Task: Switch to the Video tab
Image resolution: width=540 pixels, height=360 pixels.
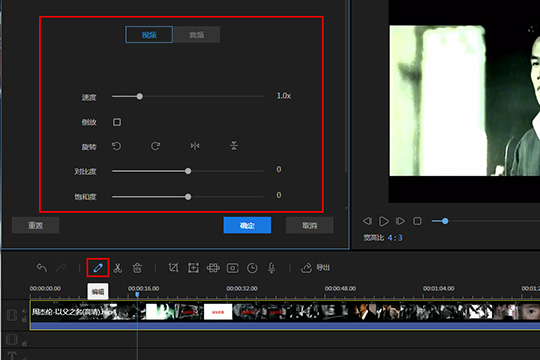Action: pyautogui.click(x=149, y=34)
